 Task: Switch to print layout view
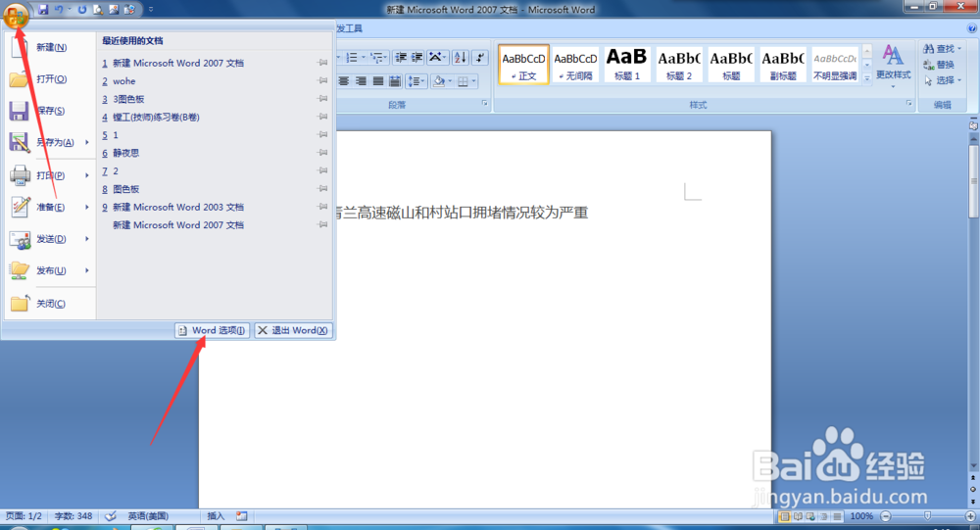(784, 516)
